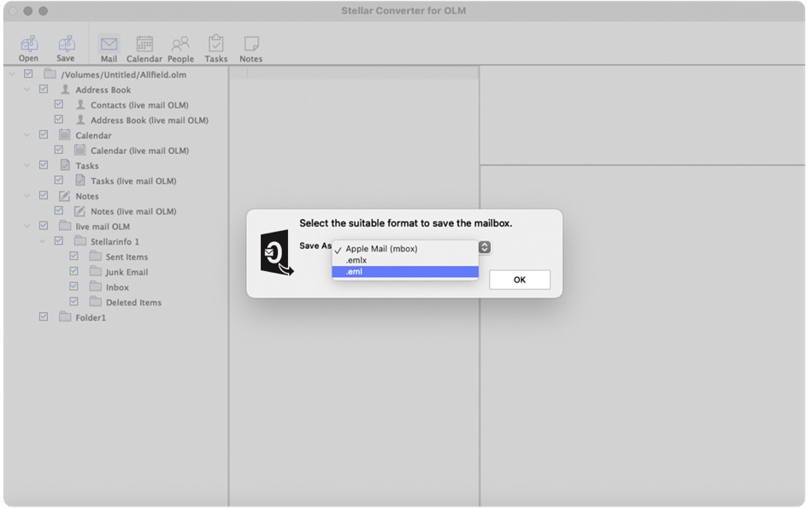Click the Stellar Converter logo in dialog

point(277,253)
